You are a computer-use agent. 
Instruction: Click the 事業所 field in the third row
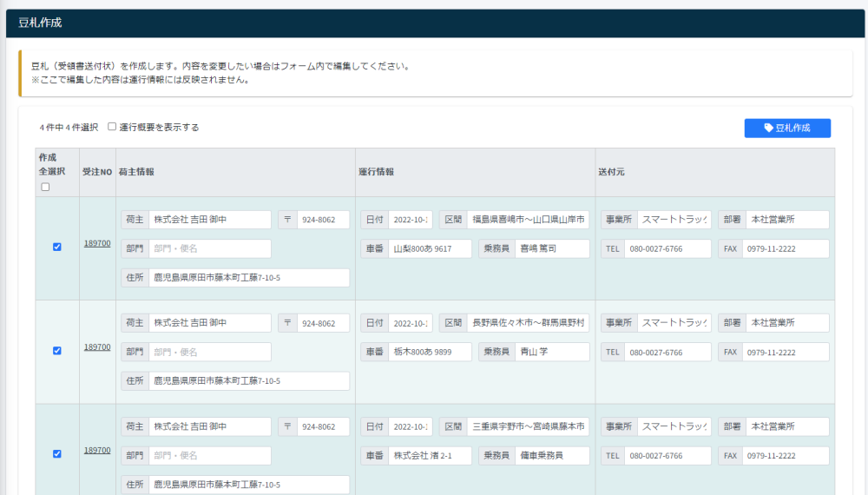pyautogui.click(x=674, y=427)
